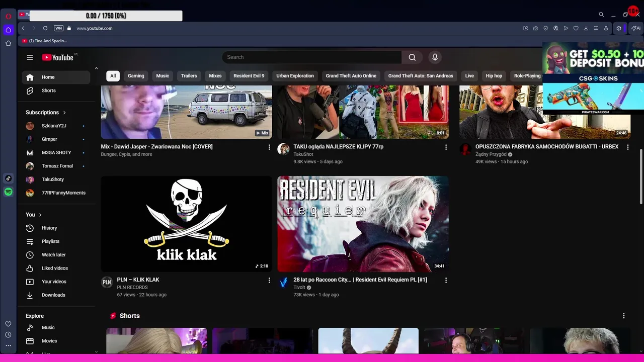The image size is (644, 362).
Task: Open the PLN RECORDS channel link
Action: [x=132, y=288]
